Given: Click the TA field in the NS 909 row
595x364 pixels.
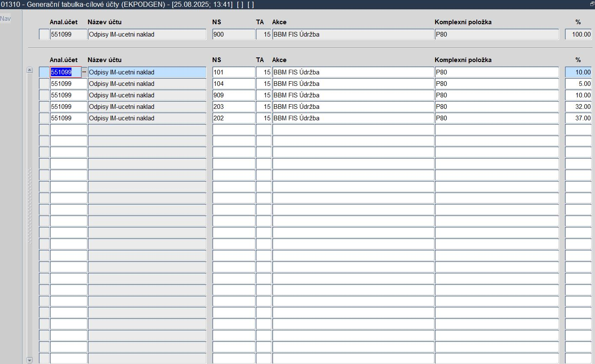Looking at the screenshot, I should (x=264, y=95).
